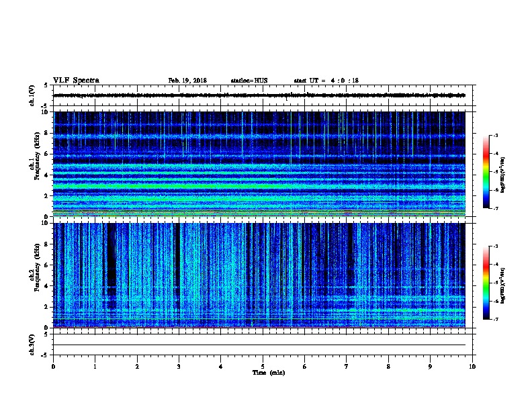Click the "ch.1(V)" axis label of top waveform
The height and width of the screenshot is (411, 532).
click(x=32, y=95)
